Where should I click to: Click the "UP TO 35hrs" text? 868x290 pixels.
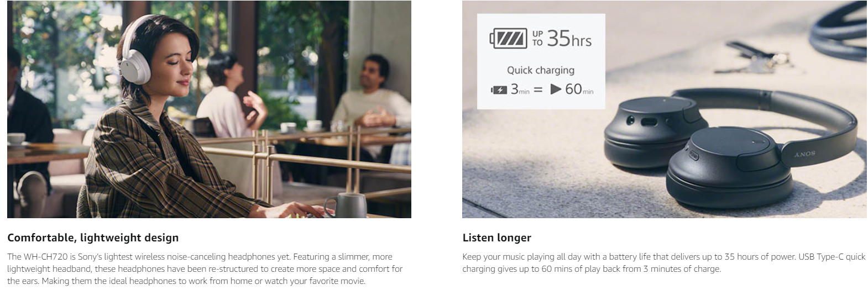point(562,39)
